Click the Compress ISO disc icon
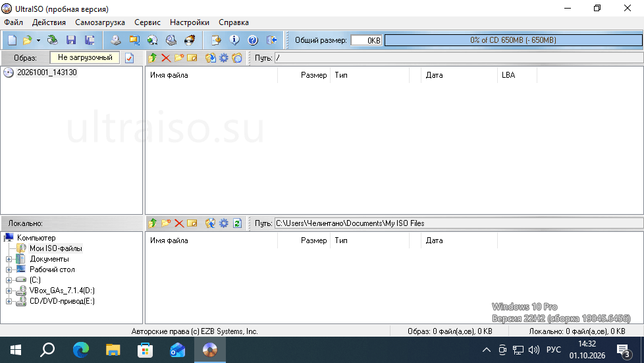Screen dimensions: 644x363 [152, 40]
